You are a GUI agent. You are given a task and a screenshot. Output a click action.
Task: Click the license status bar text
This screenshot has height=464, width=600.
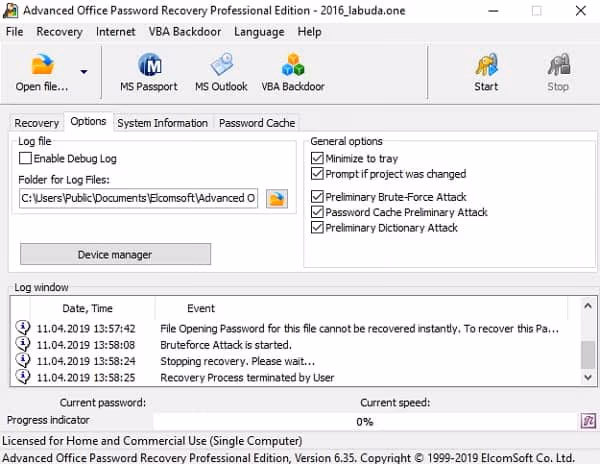point(152,441)
